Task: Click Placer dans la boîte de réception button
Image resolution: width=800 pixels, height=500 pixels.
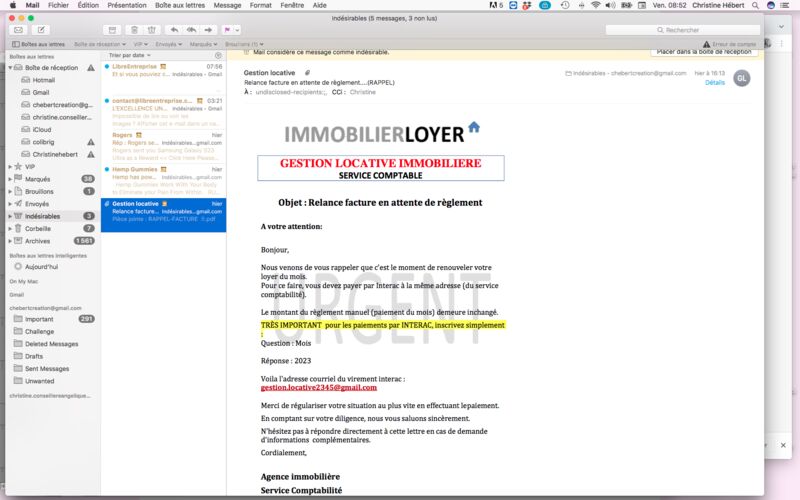Action: 704,52
